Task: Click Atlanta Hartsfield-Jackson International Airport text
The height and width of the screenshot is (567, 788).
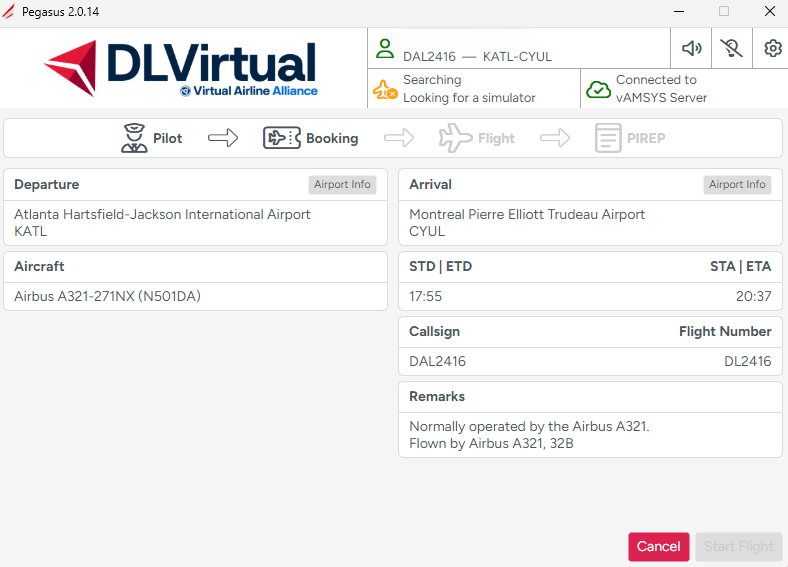Action: pos(162,215)
